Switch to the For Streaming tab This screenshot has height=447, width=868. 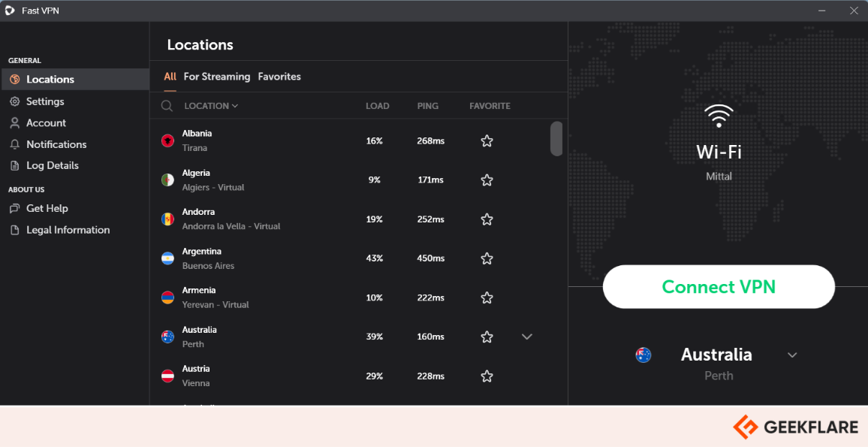[x=215, y=76]
